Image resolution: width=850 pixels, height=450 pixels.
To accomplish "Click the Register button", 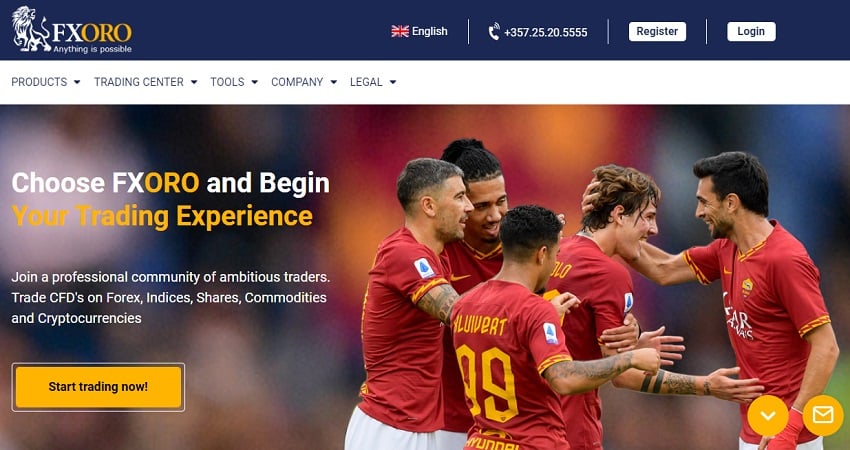I will point(657,31).
